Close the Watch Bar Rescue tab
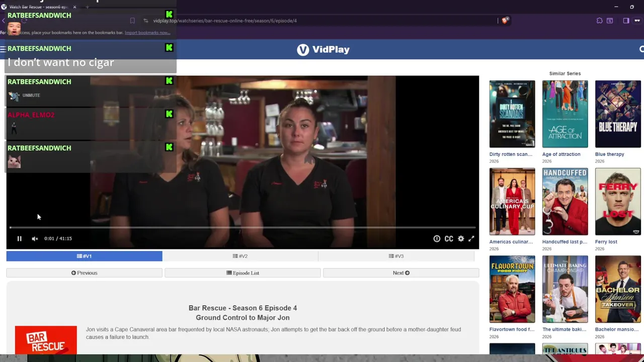The width and height of the screenshot is (644, 362). [74, 7]
